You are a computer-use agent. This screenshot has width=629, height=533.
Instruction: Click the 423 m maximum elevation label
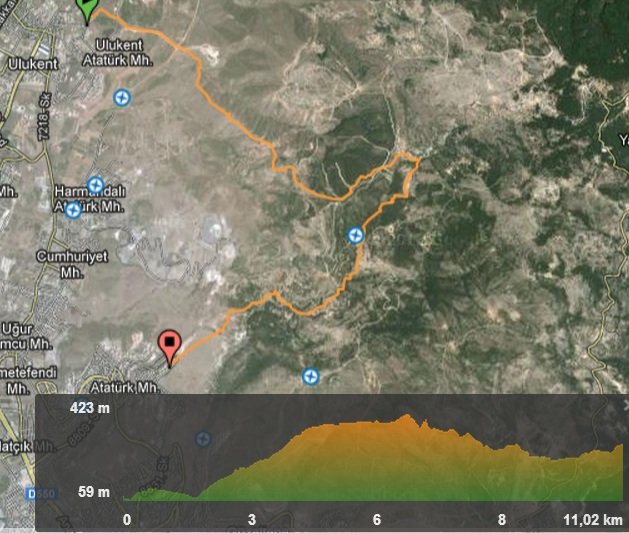pos(89,408)
